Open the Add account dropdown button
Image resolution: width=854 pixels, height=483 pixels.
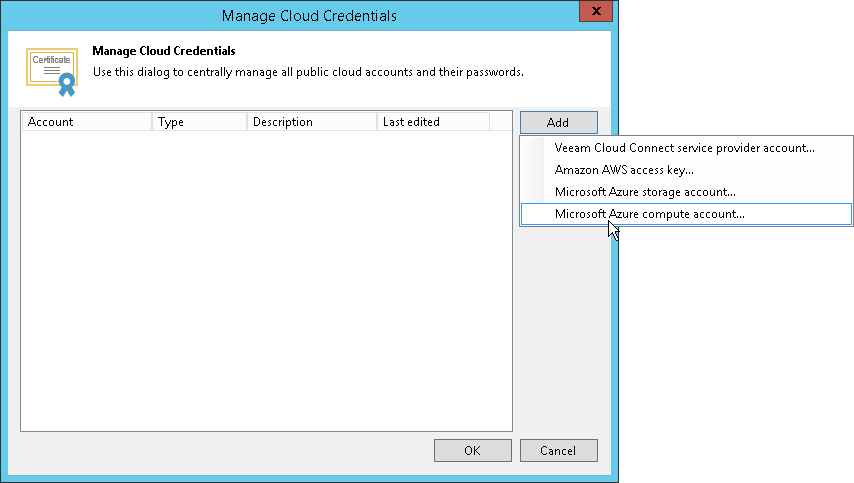(x=558, y=122)
